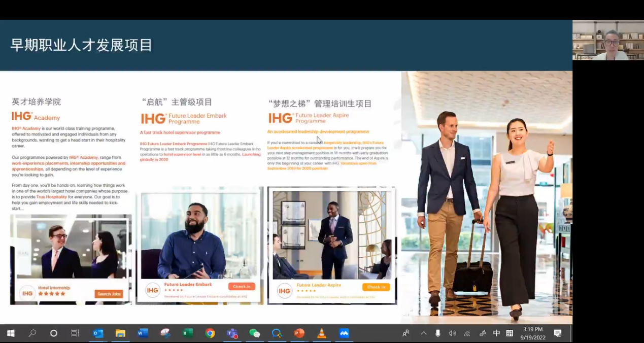Viewport: 644px width, 343px height.
Task: Open Snipping Tool in taskbar
Action: (165, 333)
